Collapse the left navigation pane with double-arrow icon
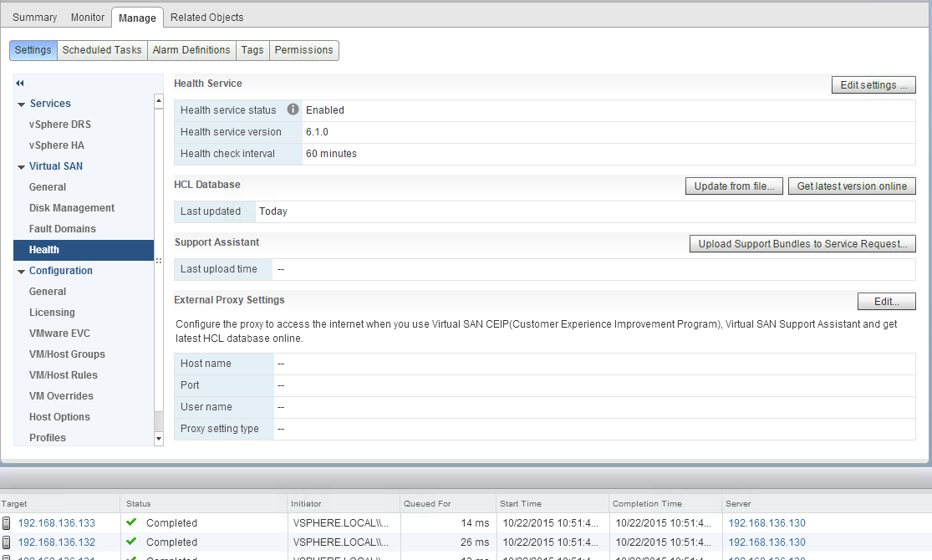 [x=20, y=83]
